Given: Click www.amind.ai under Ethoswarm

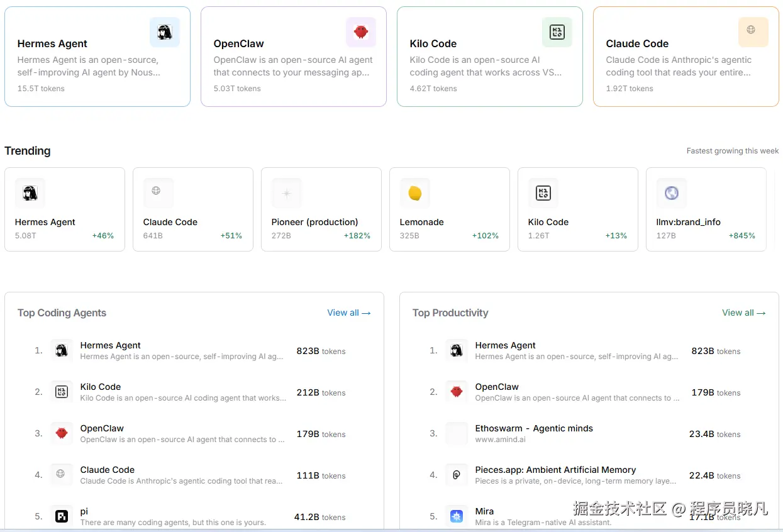Looking at the screenshot, I should 501,440.
